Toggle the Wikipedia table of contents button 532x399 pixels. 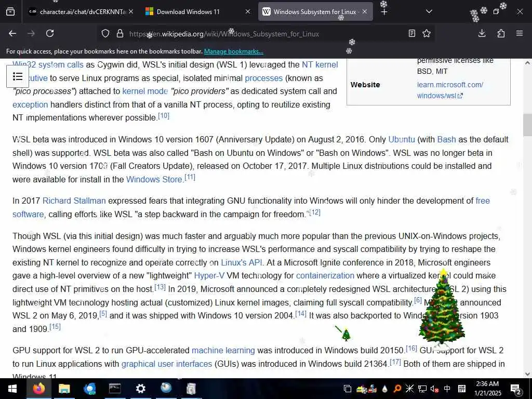click(18, 76)
